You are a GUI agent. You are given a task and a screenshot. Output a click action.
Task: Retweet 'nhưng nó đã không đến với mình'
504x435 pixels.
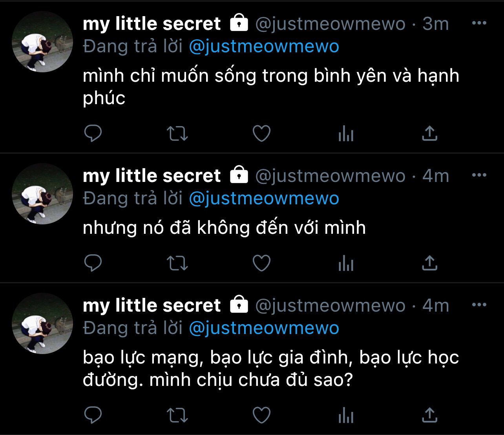point(177,264)
